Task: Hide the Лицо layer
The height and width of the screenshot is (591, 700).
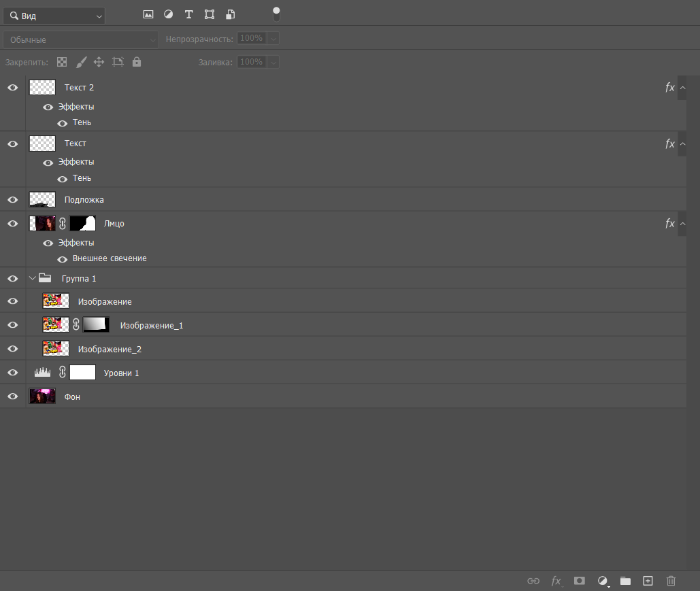Action: pyautogui.click(x=13, y=224)
